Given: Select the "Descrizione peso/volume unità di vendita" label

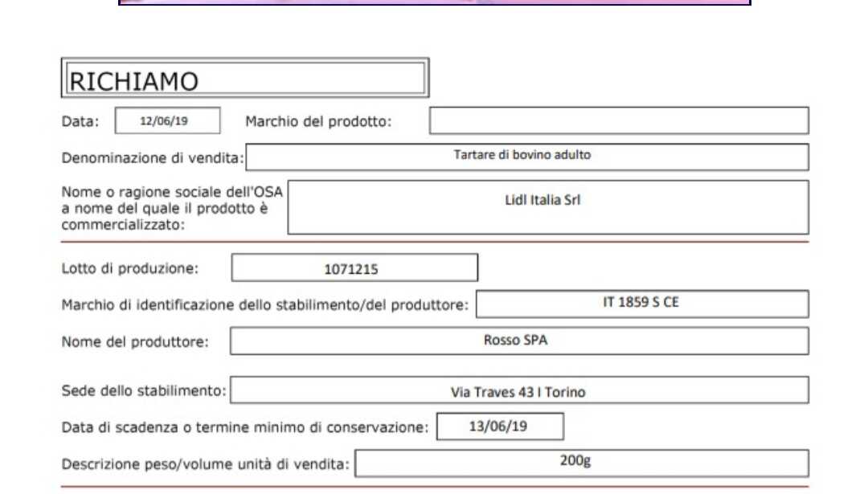Looking at the screenshot, I should 206,463.
